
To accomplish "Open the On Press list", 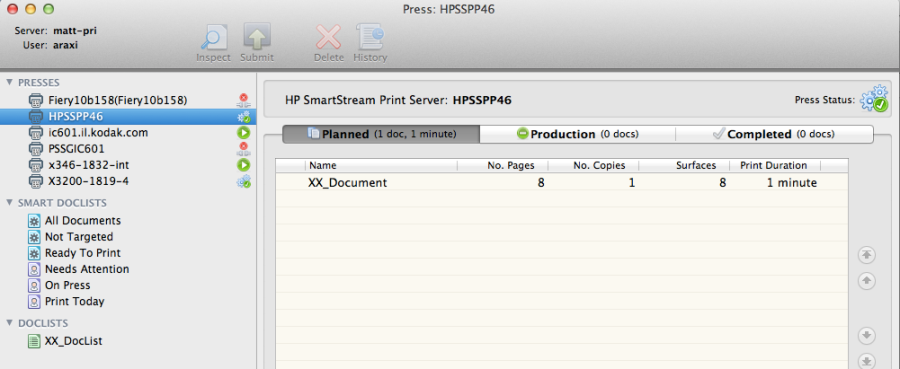I will tap(67, 285).
